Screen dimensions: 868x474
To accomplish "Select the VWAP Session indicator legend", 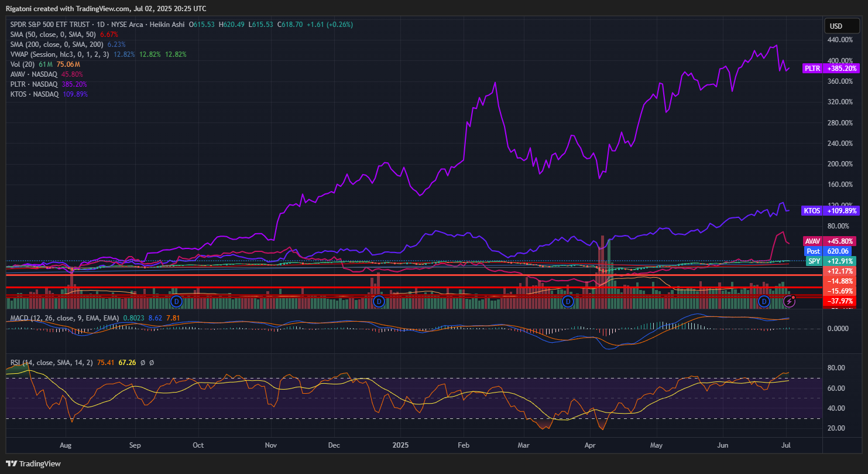I will pyautogui.click(x=60, y=54).
